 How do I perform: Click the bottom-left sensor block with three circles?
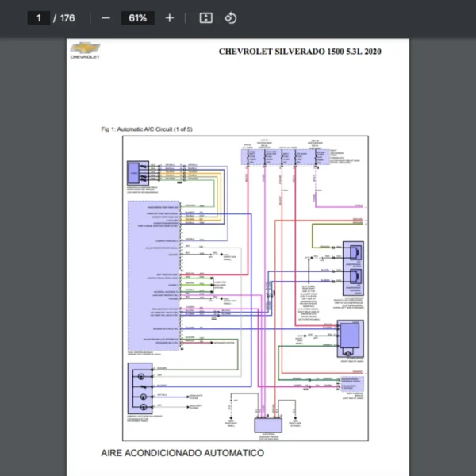[140, 389]
